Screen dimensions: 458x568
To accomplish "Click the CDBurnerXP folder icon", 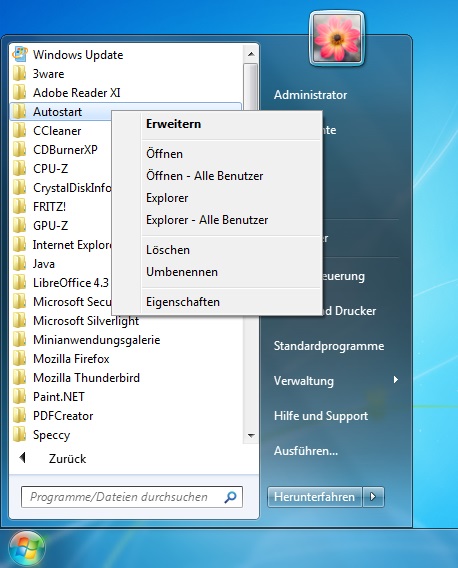I will tap(19, 149).
